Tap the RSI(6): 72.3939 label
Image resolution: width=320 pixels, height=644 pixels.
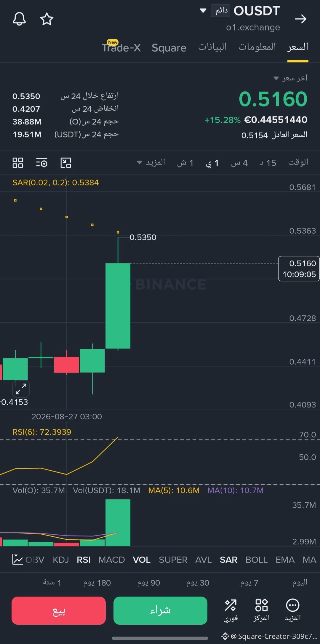click(x=42, y=432)
